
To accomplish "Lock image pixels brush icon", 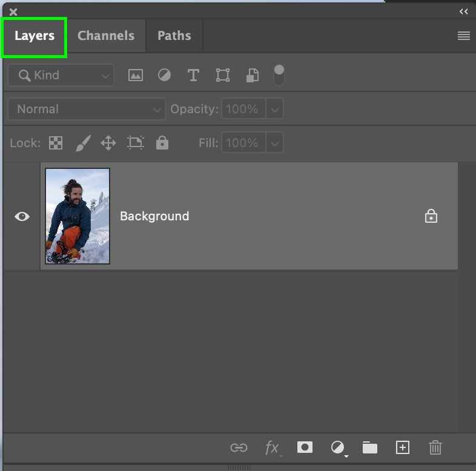I will click(x=82, y=143).
